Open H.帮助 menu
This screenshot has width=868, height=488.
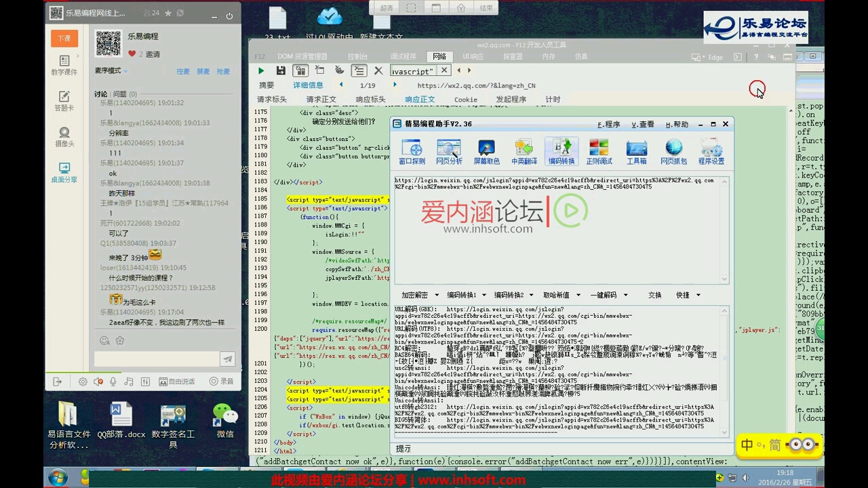(676, 125)
